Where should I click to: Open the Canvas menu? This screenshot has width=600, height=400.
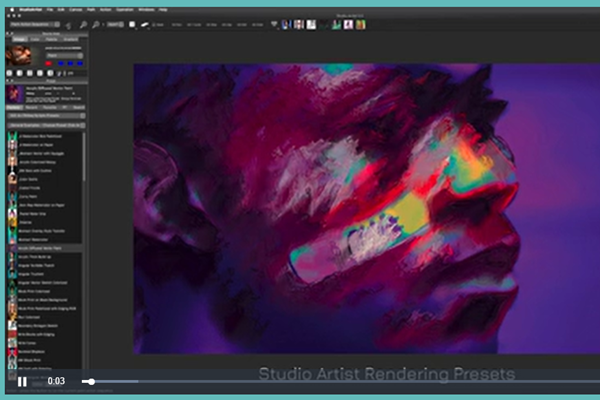click(x=75, y=10)
